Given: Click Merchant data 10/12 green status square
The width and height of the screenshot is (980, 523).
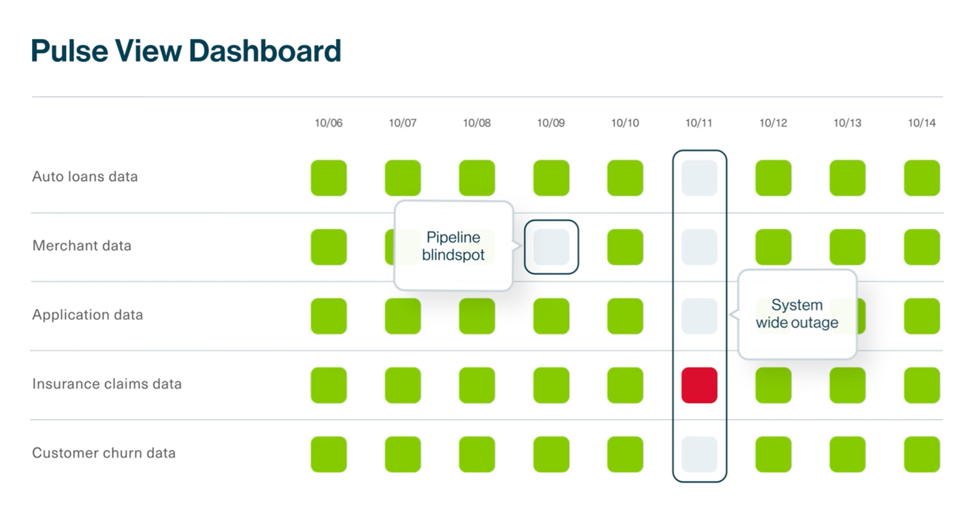Looking at the screenshot, I should [773, 247].
